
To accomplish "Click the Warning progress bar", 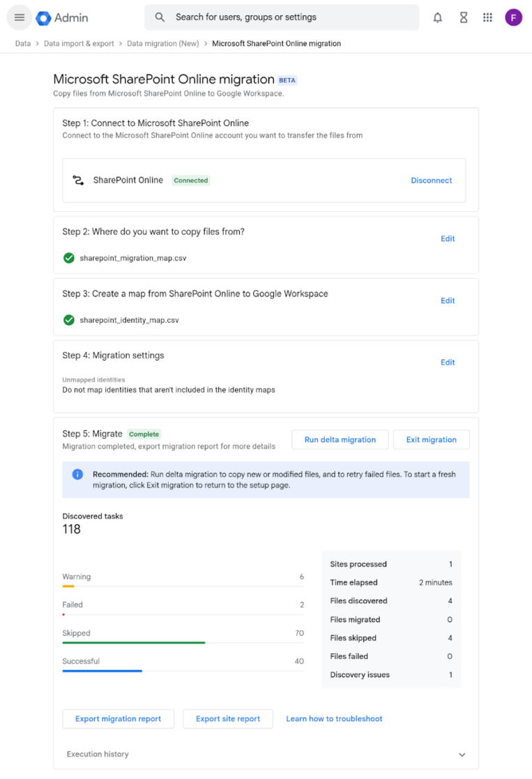I will click(x=183, y=587).
